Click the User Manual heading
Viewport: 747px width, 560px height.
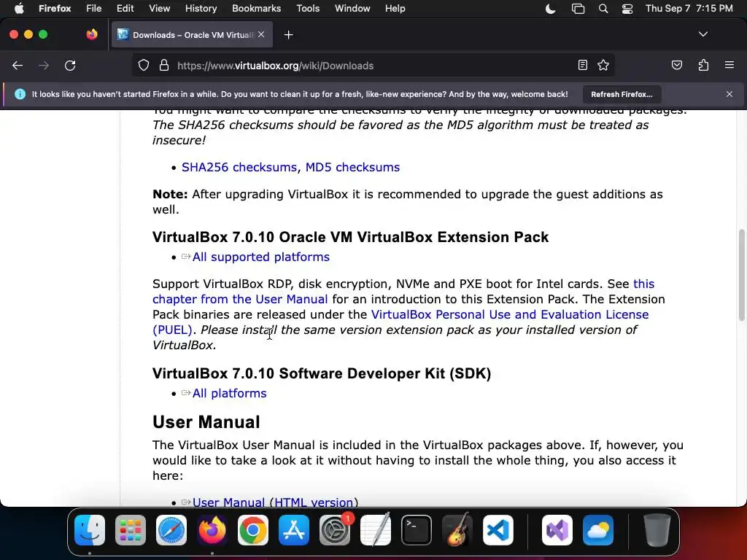pos(206,422)
